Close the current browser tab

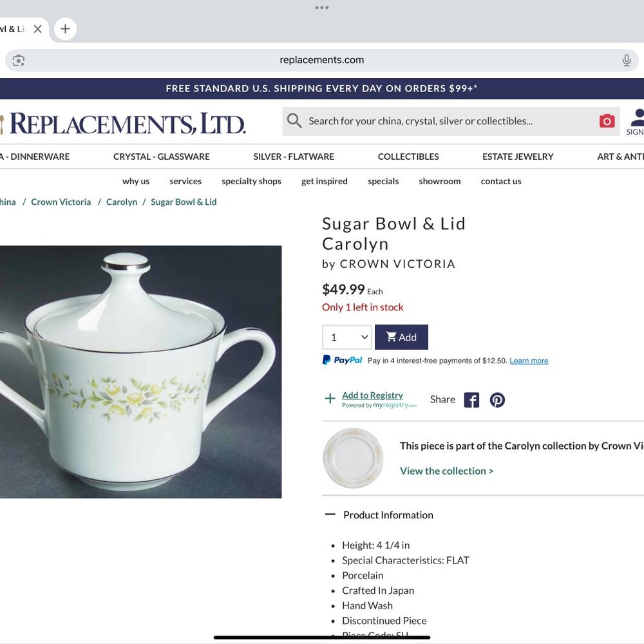pyautogui.click(x=37, y=29)
